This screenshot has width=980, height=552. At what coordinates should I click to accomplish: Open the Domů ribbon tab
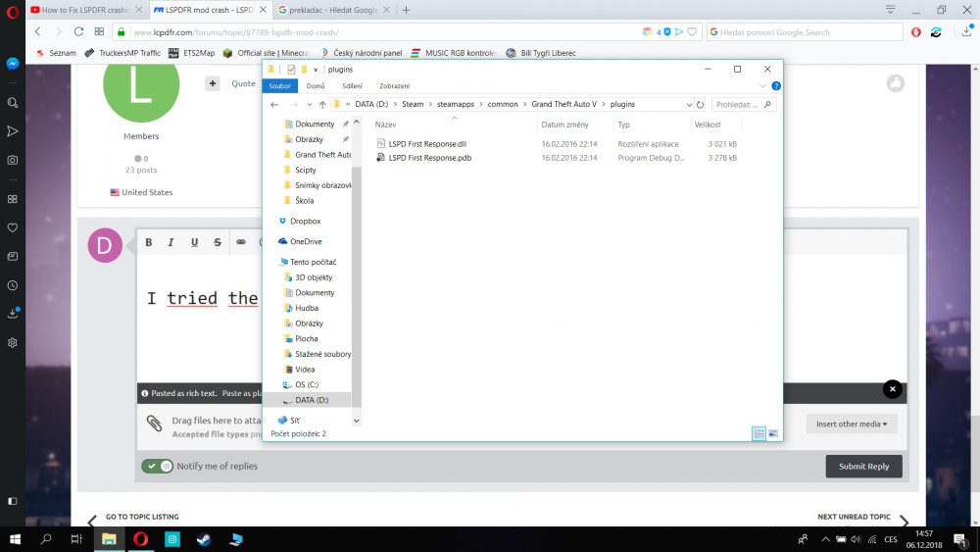316,85
